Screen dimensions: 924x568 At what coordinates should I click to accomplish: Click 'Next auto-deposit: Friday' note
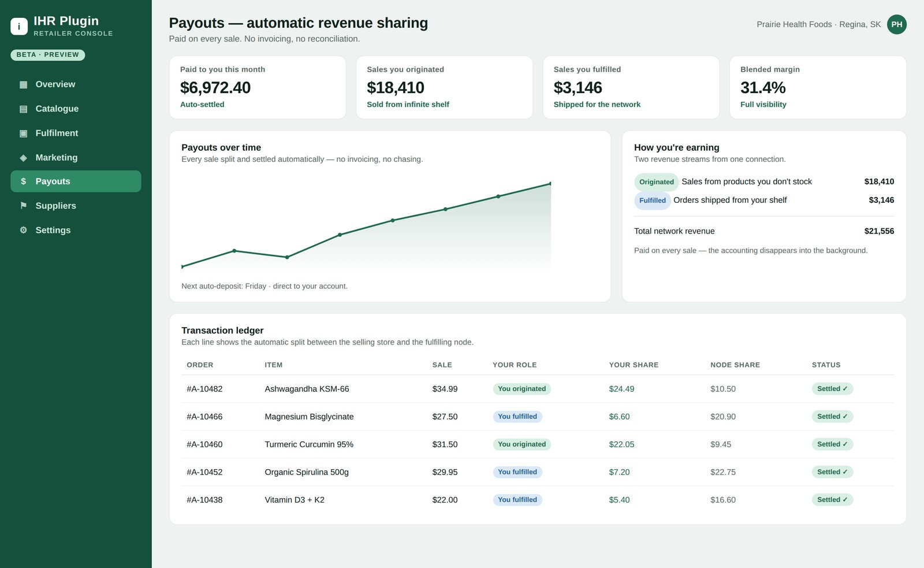(x=264, y=286)
